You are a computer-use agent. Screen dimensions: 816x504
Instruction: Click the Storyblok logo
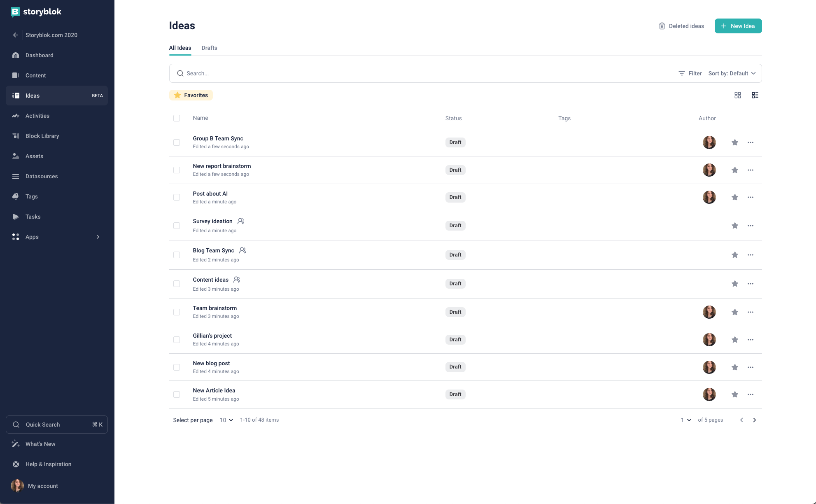point(36,12)
